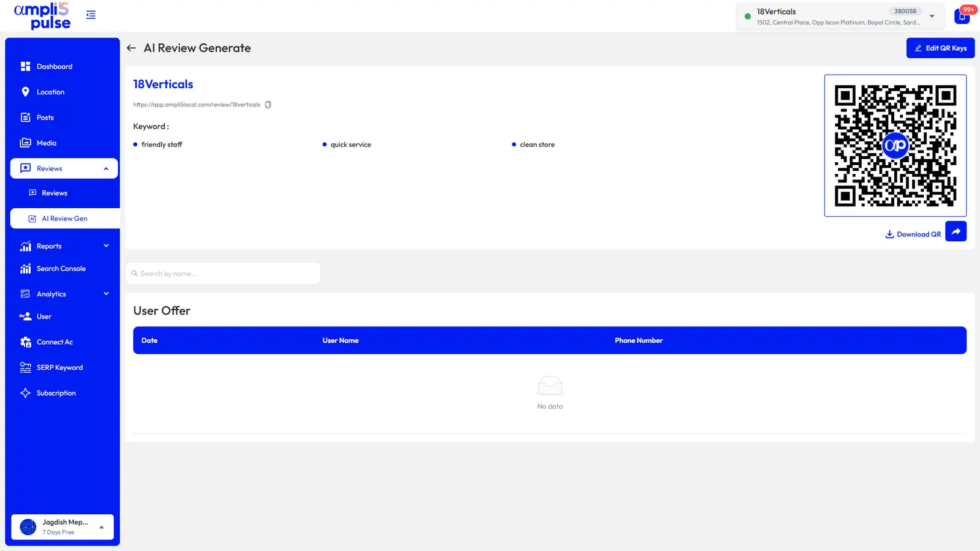Viewport: 980px width, 551px height.
Task: Click the Dashboard grid icon
Action: click(25, 66)
